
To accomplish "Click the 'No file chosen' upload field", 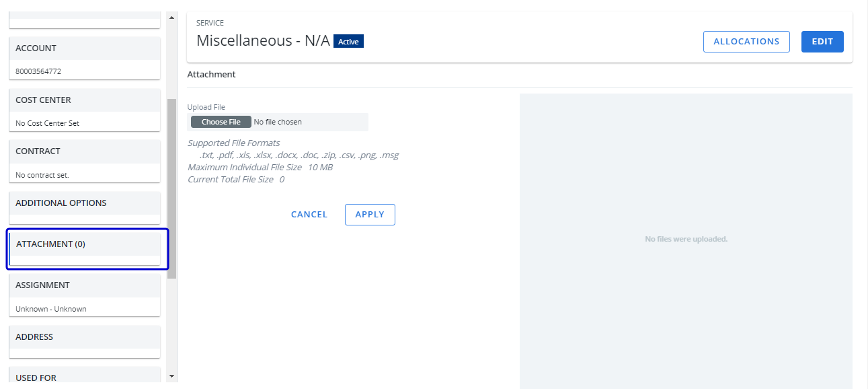I will [278, 122].
